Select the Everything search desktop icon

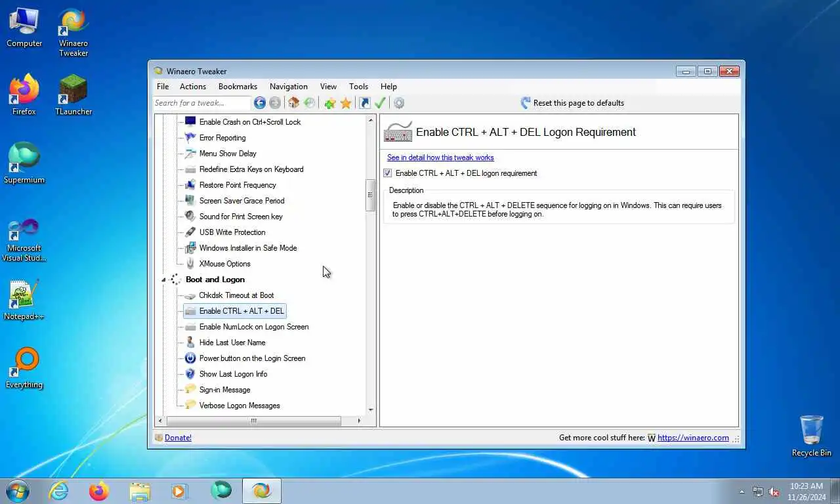pyautogui.click(x=24, y=368)
